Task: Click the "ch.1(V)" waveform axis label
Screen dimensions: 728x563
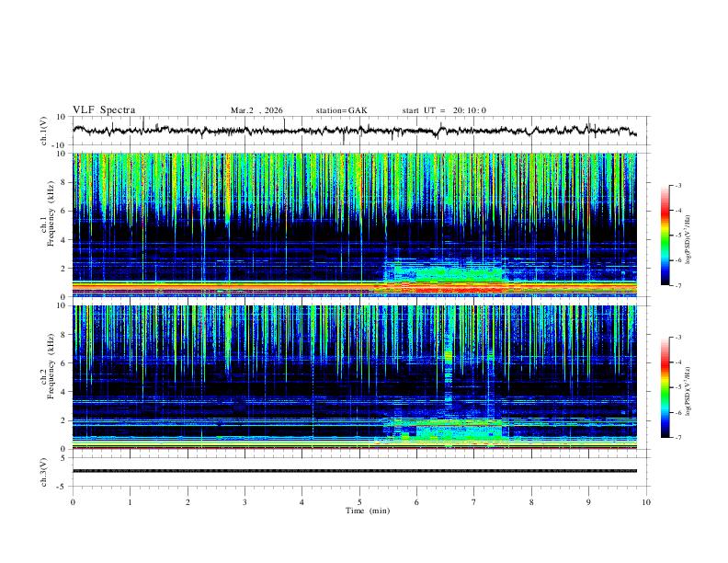Action: pos(44,131)
